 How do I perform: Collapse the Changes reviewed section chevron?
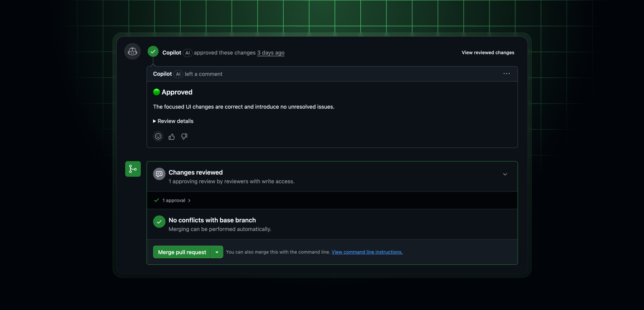(505, 174)
